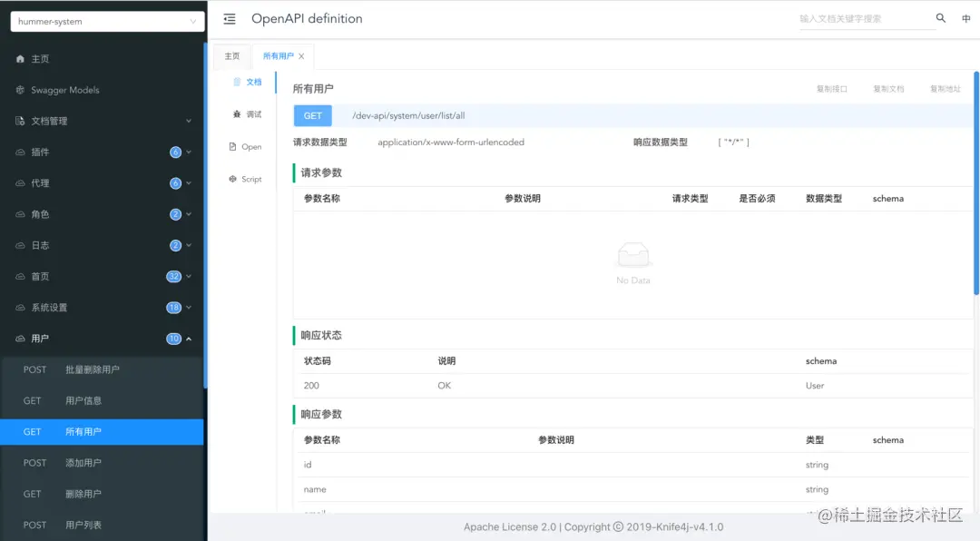Expand the 插件 group chevron
The width and height of the screenshot is (980, 541).
coord(189,152)
